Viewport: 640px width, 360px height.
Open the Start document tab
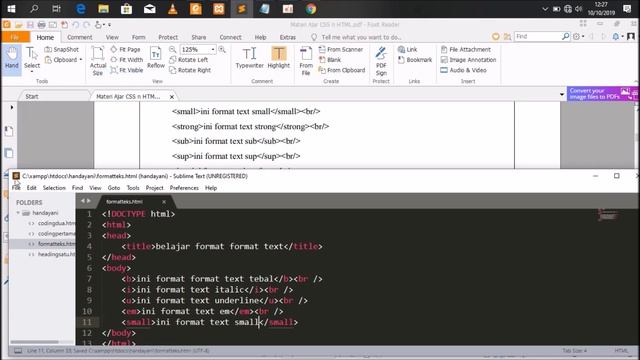click(32, 97)
